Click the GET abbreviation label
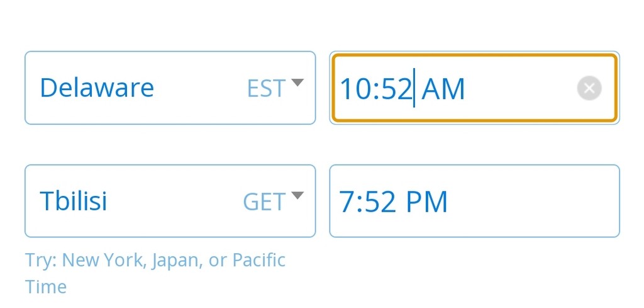 pyautogui.click(x=265, y=202)
